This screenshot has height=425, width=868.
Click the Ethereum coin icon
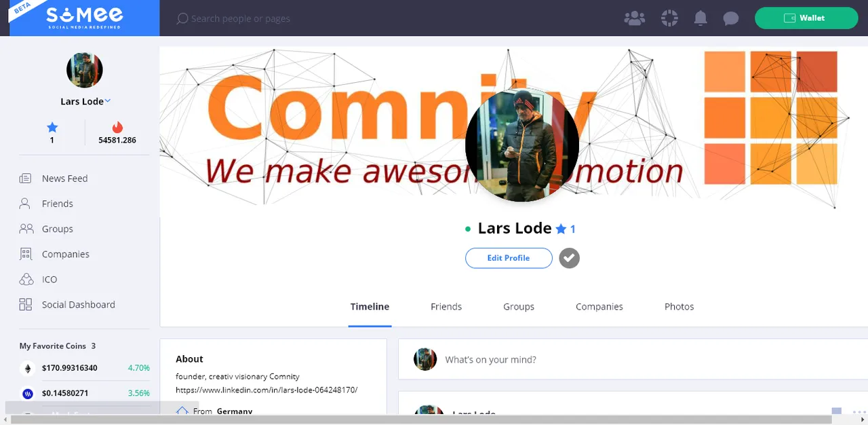click(28, 368)
